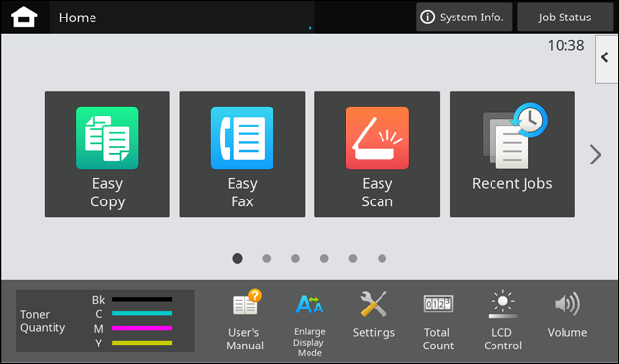Jump to the fifth page indicator dot
619x364 pixels.
coord(353,258)
